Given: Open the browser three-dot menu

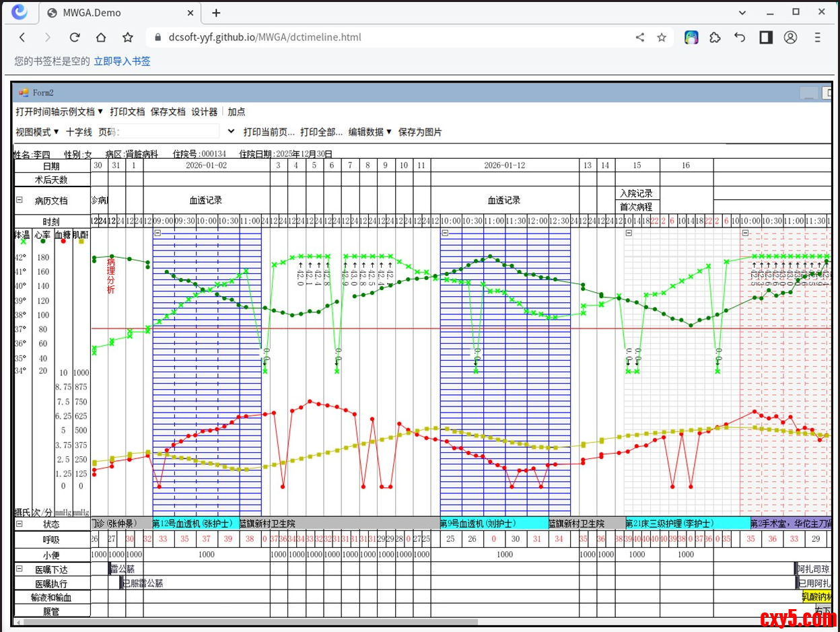Looking at the screenshot, I should click(x=818, y=38).
